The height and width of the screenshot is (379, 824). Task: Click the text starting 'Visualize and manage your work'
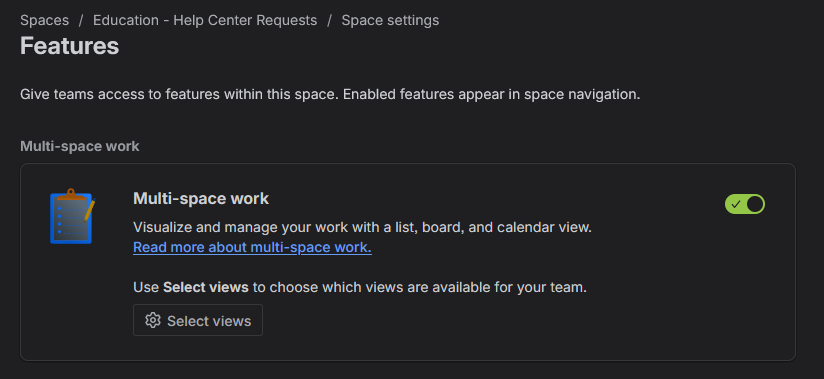pyautogui.click(x=362, y=228)
